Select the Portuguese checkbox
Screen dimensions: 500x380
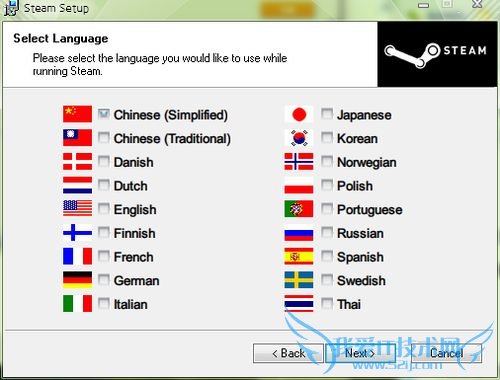[327, 209]
